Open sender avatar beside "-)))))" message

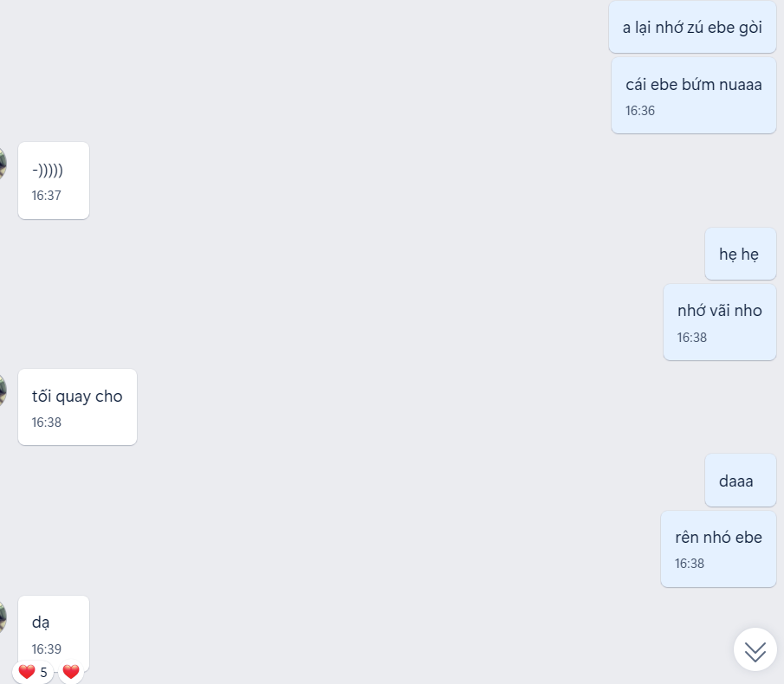pos(3,164)
